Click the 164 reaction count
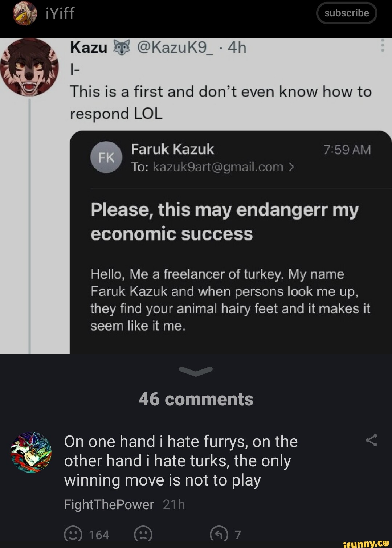This screenshot has width=392, height=548. pyautogui.click(x=99, y=533)
